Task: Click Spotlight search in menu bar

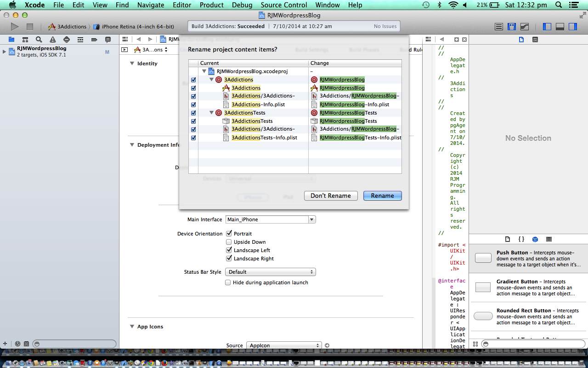Action: point(559,5)
